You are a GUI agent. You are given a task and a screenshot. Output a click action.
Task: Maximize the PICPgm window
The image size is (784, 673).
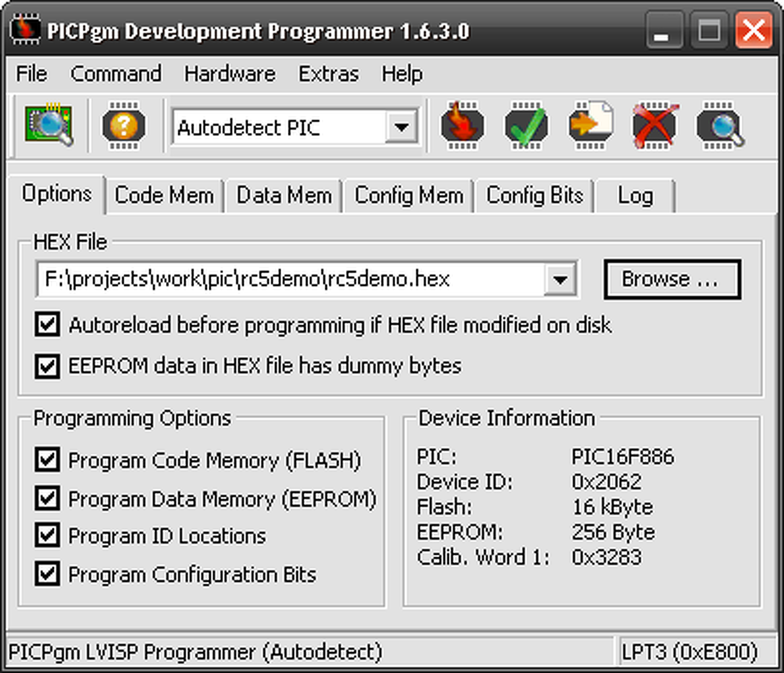[x=709, y=31]
